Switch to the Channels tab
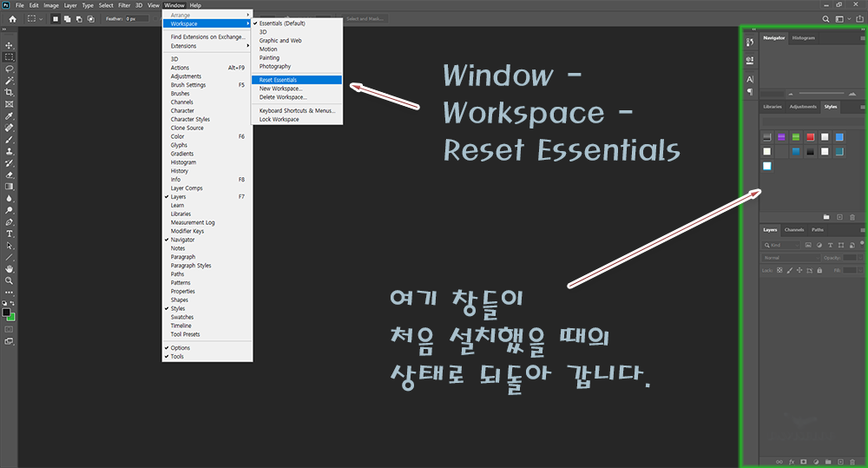This screenshot has height=468, width=868. click(x=794, y=230)
